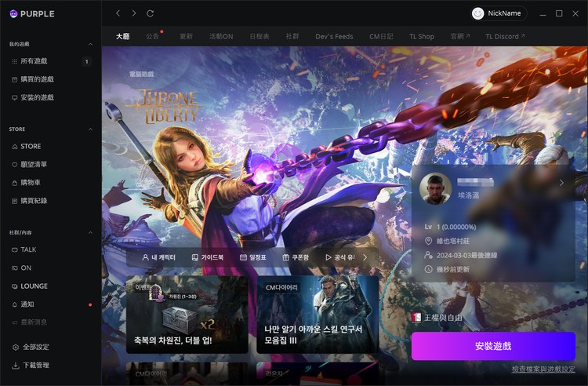This screenshot has width=588, height=386.
Task: Minimize the PURPLE window
Action: coord(543,13)
